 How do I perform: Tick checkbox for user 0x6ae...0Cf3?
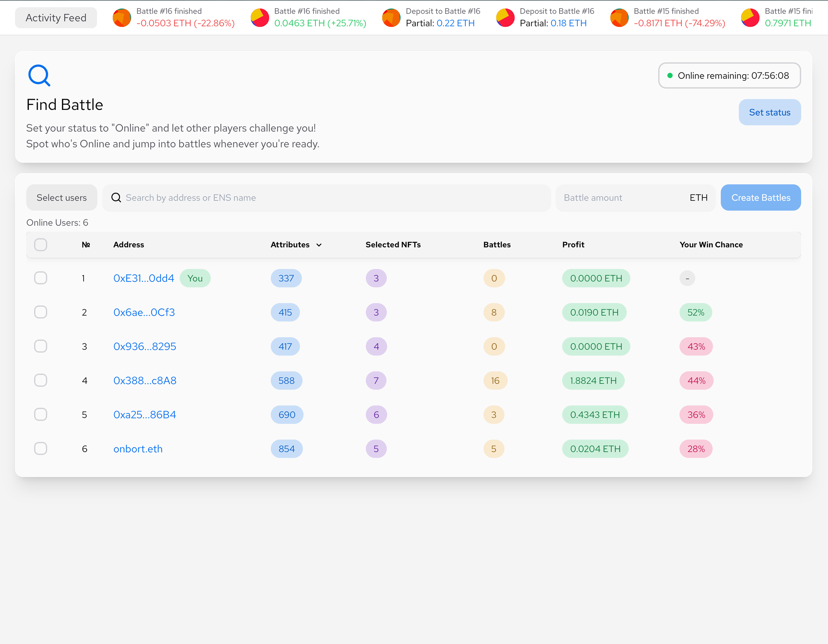pyautogui.click(x=40, y=312)
